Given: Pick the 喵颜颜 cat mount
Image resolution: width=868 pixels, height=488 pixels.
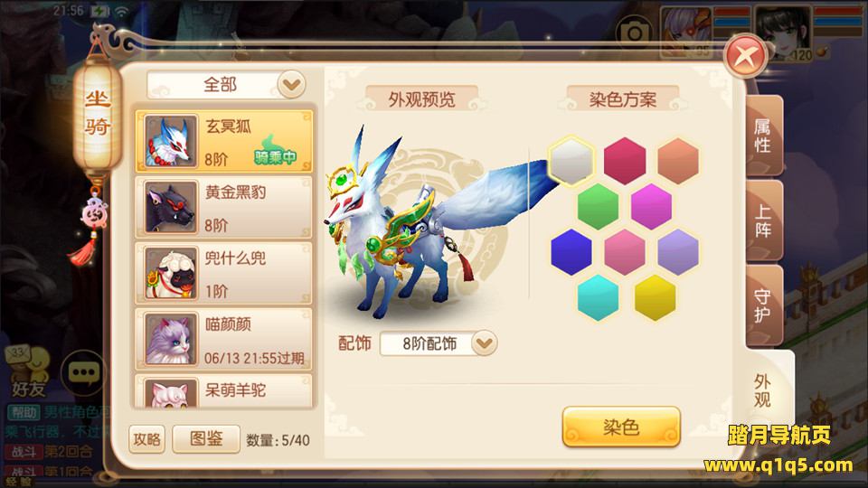Looking at the screenshot, I should point(224,339).
